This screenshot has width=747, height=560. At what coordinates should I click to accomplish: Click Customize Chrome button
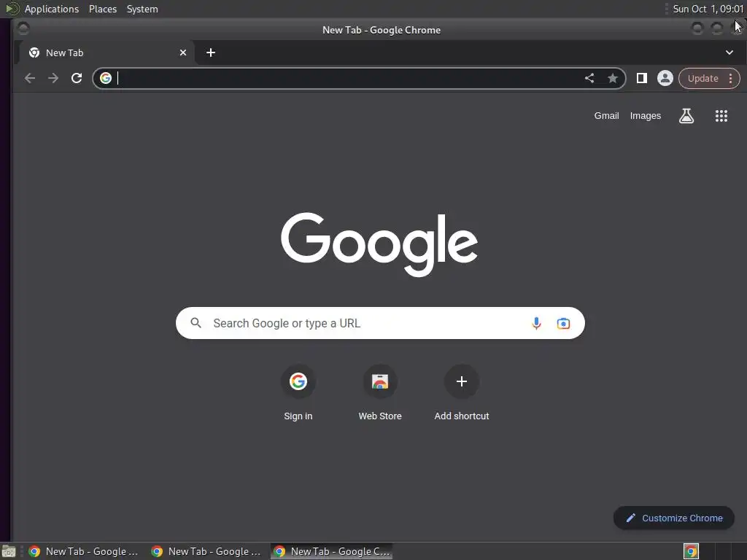[673, 518]
